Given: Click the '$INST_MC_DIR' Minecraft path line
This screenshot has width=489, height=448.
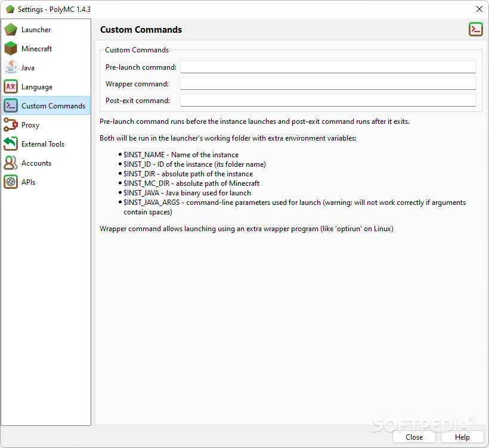Looking at the screenshot, I should coord(191,183).
